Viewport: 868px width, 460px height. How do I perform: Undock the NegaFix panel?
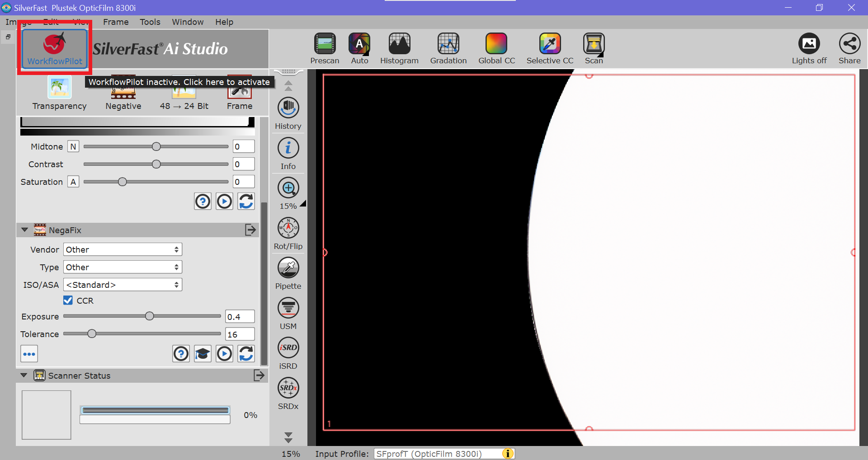250,230
